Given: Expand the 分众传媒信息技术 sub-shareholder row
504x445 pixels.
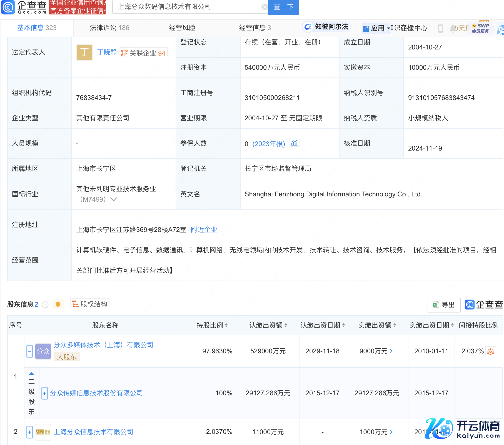Looking at the screenshot, I should coord(44,393).
